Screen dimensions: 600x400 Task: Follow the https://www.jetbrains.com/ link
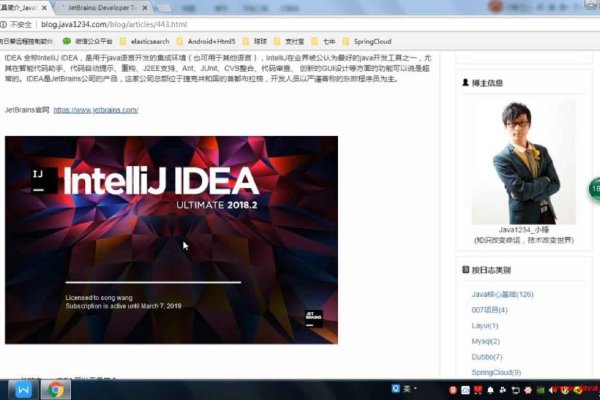point(96,110)
